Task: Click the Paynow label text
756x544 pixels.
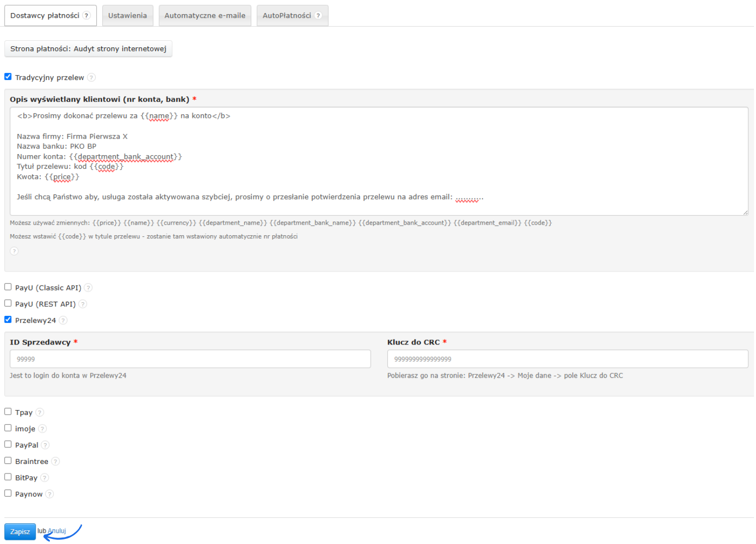Action: click(x=29, y=494)
